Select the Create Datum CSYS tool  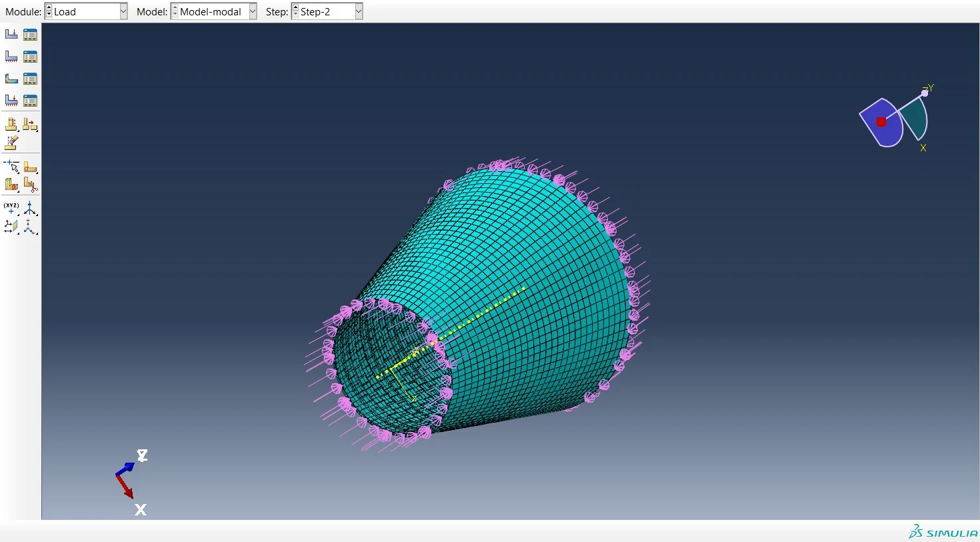pyautogui.click(x=30, y=227)
